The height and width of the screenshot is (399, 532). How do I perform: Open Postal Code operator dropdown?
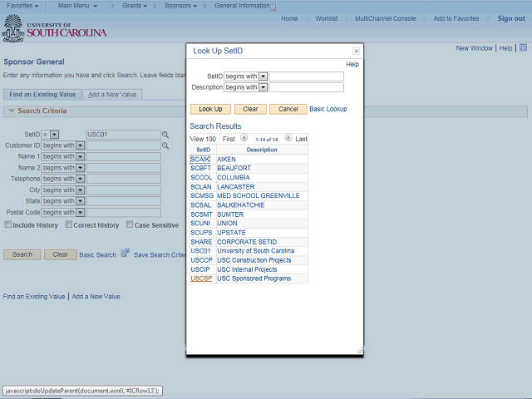pyautogui.click(x=80, y=213)
